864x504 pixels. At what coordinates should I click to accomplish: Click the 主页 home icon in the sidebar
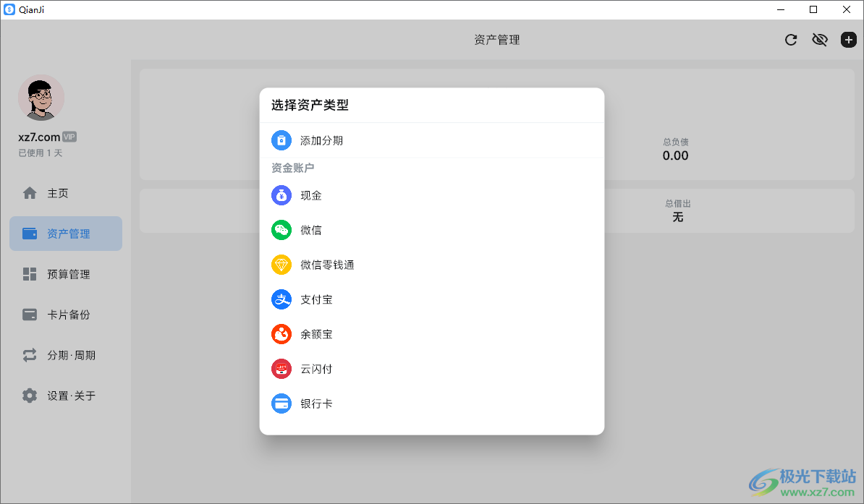click(x=30, y=193)
